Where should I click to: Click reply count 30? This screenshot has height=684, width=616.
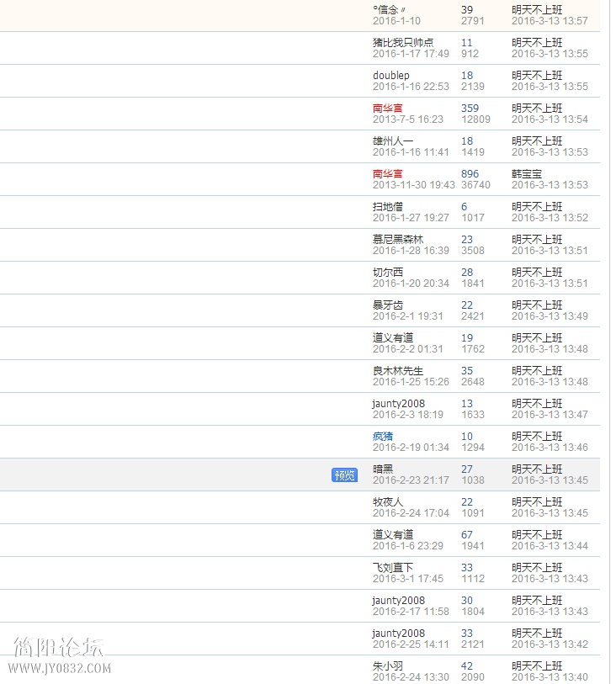467,600
